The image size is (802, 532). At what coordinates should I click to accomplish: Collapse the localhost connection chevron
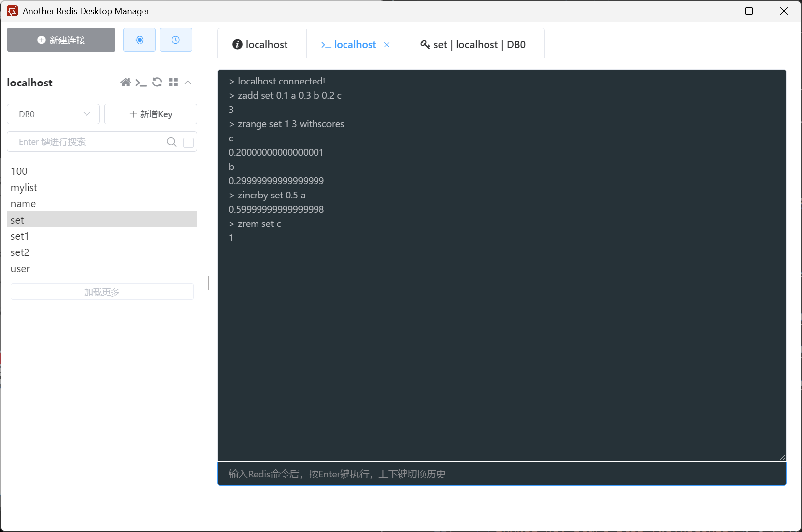coord(188,83)
